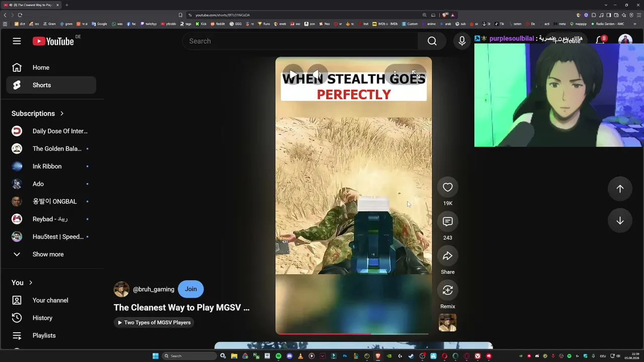Image resolution: width=644 pixels, height=362 pixels.
Task: Open the Google bookmark
Action: (x=100, y=24)
